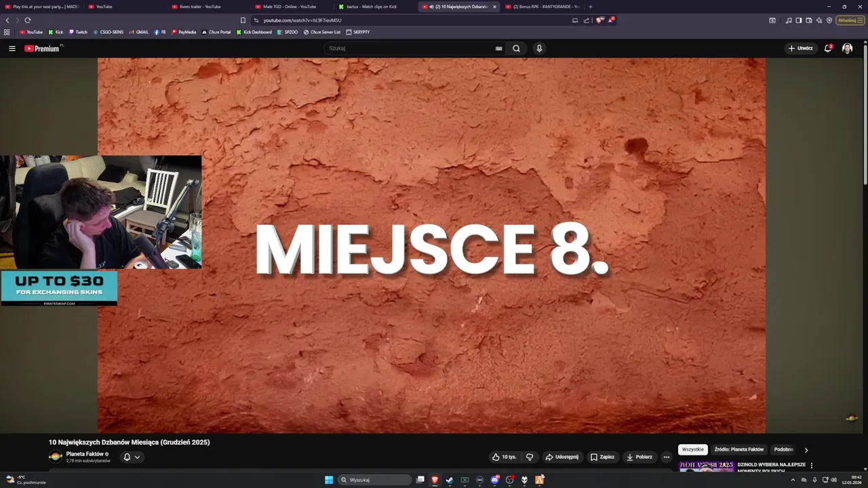This screenshot has width=868, height=488.
Task: Like the video with 10 tys. button
Action: (504, 457)
